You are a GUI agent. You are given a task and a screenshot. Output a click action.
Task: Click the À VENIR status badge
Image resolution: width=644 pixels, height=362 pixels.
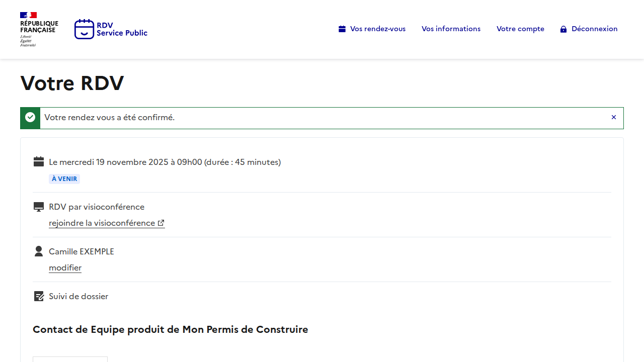(64, 179)
